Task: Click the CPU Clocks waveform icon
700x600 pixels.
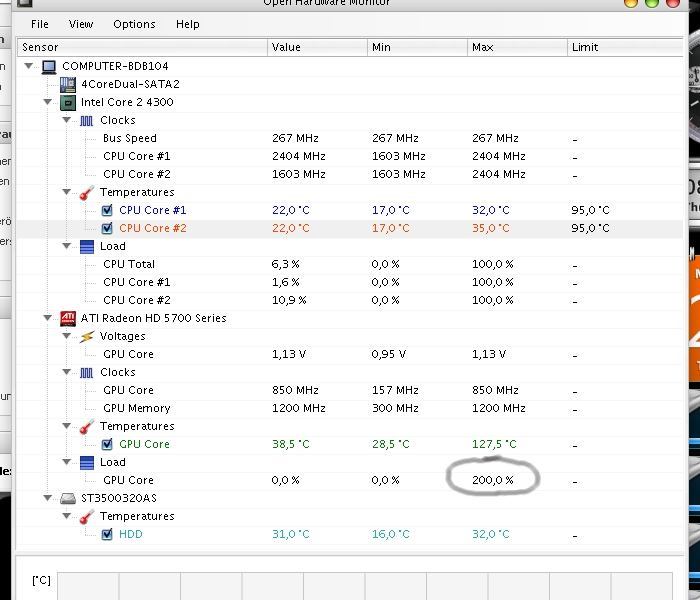Action: (x=87, y=121)
